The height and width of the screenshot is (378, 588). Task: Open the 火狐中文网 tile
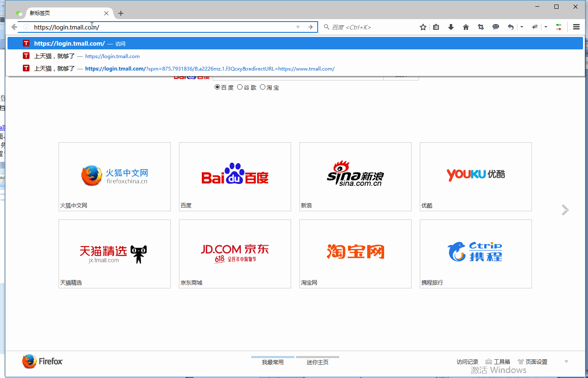pyautogui.click(x=115, y=177)
